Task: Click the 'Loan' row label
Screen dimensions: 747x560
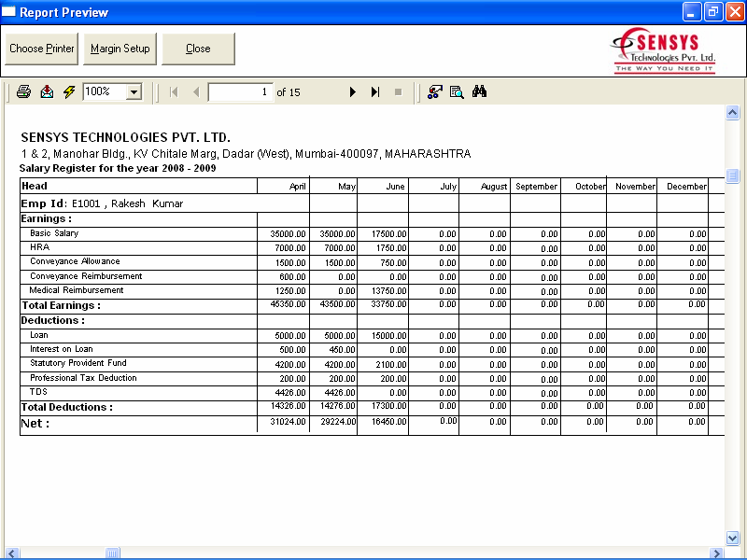Action: [x=39, y=335]
